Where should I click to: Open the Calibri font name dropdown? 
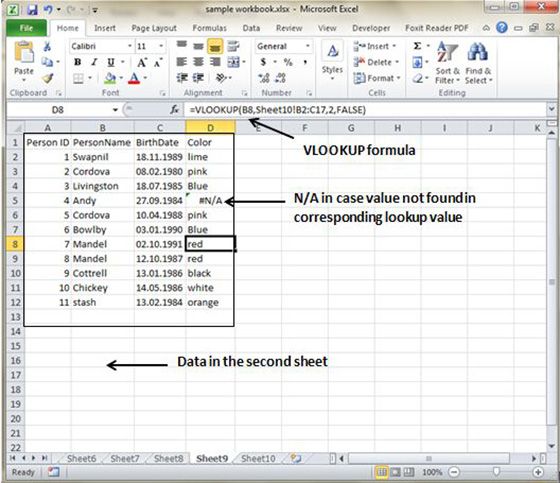(x=130, y=46)
